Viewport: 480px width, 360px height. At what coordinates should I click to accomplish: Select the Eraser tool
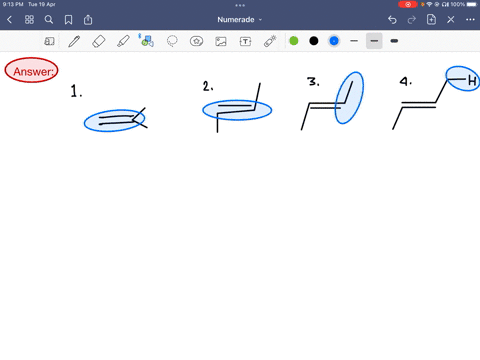99,41
